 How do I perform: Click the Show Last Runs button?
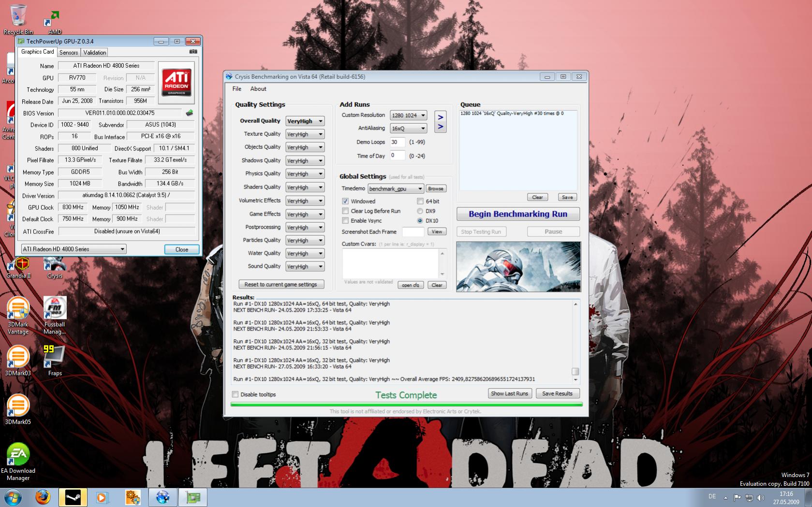point(510,393)
